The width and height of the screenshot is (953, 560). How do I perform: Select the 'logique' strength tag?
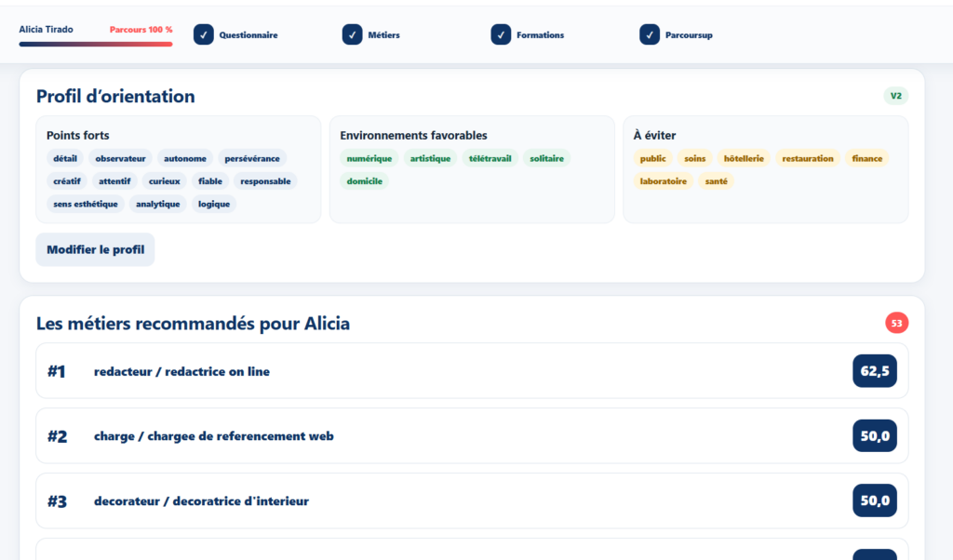pyautogui.click(x=214, y=204)
